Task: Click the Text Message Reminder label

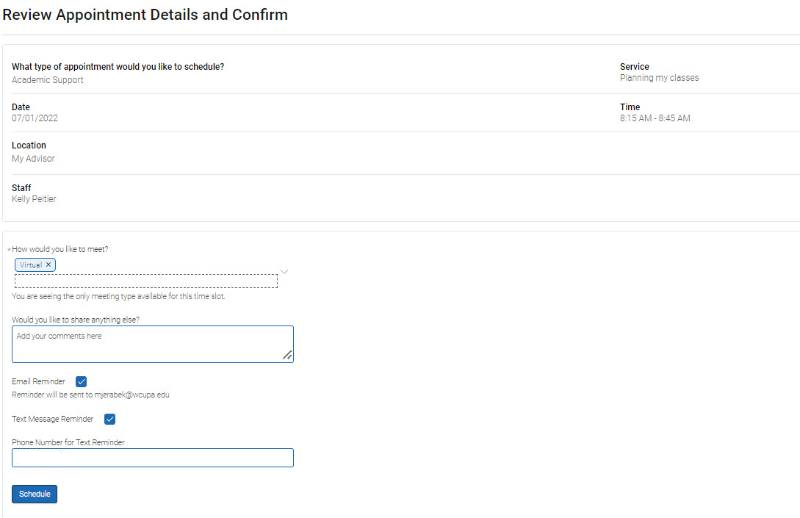Action: [x=52, y=419]
